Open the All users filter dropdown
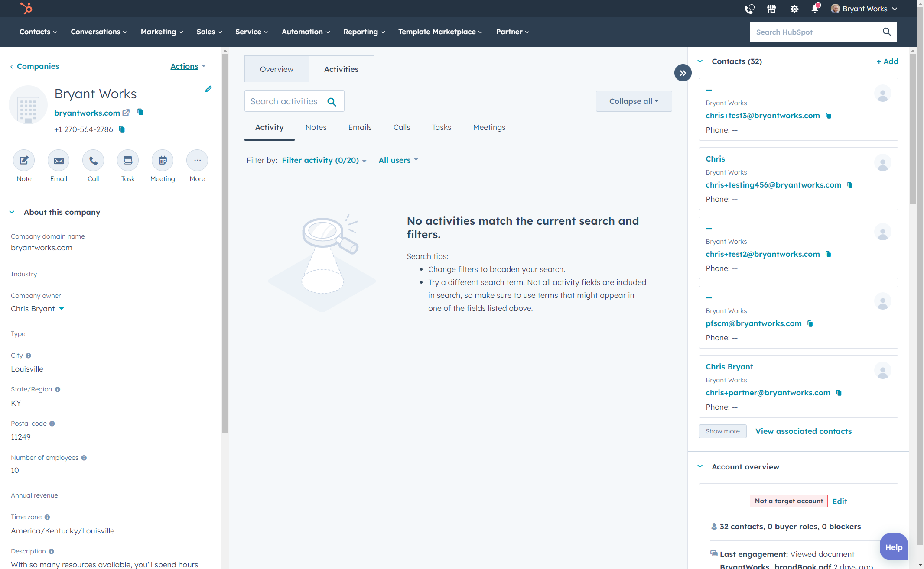The width and height of the screenshot is (924, 569). (x=397, y=160)
